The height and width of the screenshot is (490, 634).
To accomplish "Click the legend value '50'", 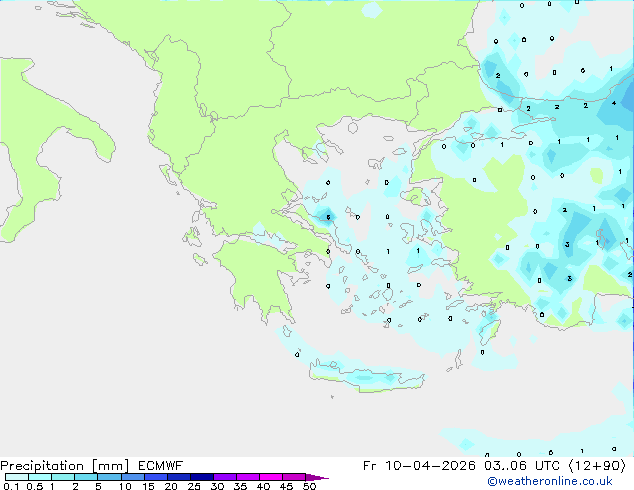I will [309, 486].
